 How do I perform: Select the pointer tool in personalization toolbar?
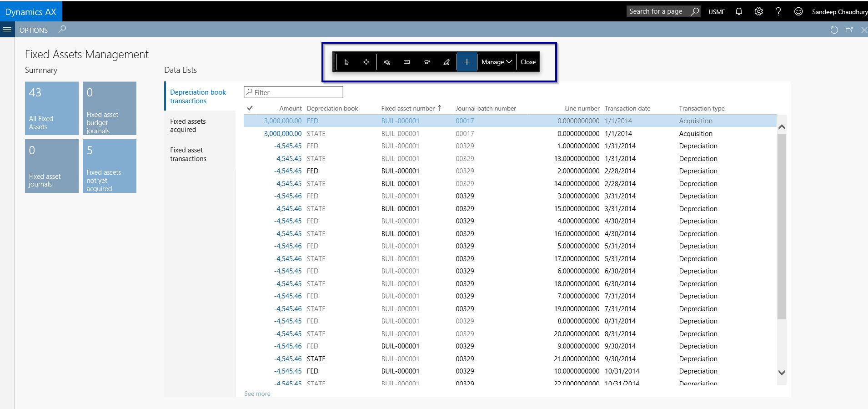point(346,62)
